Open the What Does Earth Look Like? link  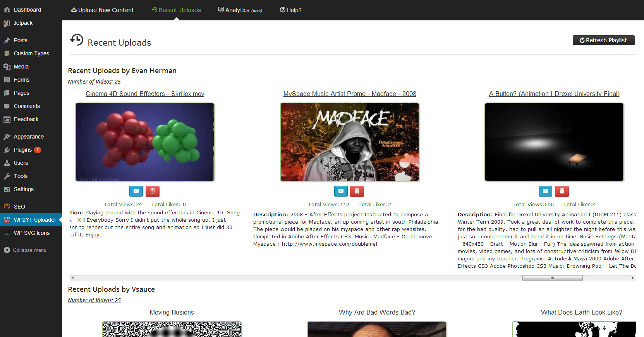click(x=582, y=312)
